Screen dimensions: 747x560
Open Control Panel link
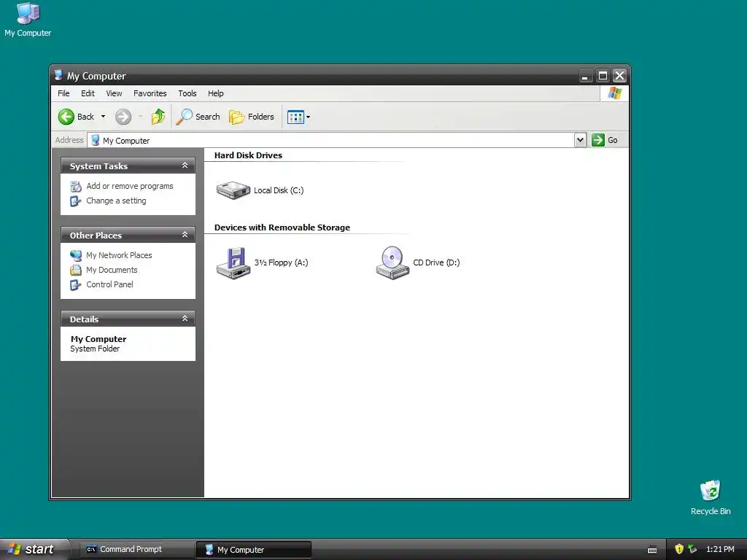tap(109, 284)
